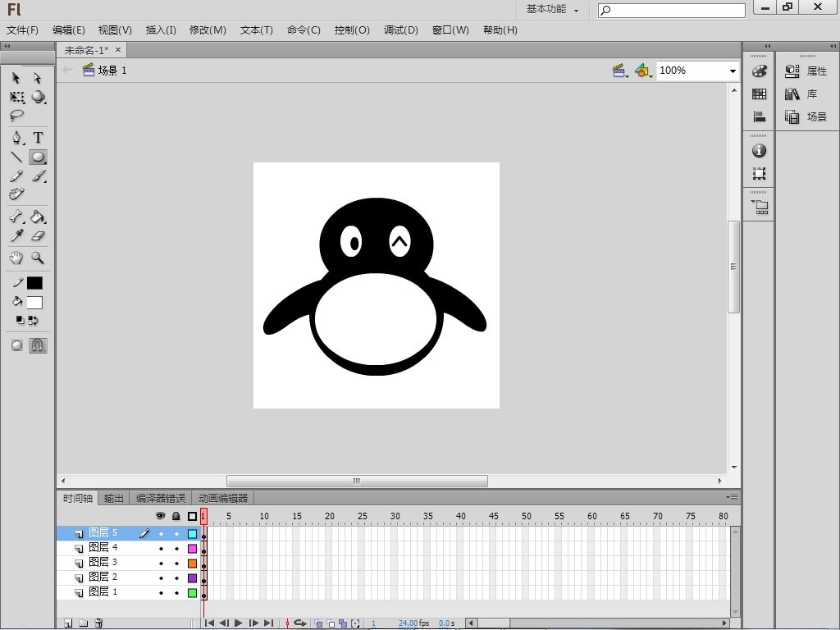Toggle visibility dot of 图层 5
Viewport: 840px width, 630px height.
tap(161, 533)
